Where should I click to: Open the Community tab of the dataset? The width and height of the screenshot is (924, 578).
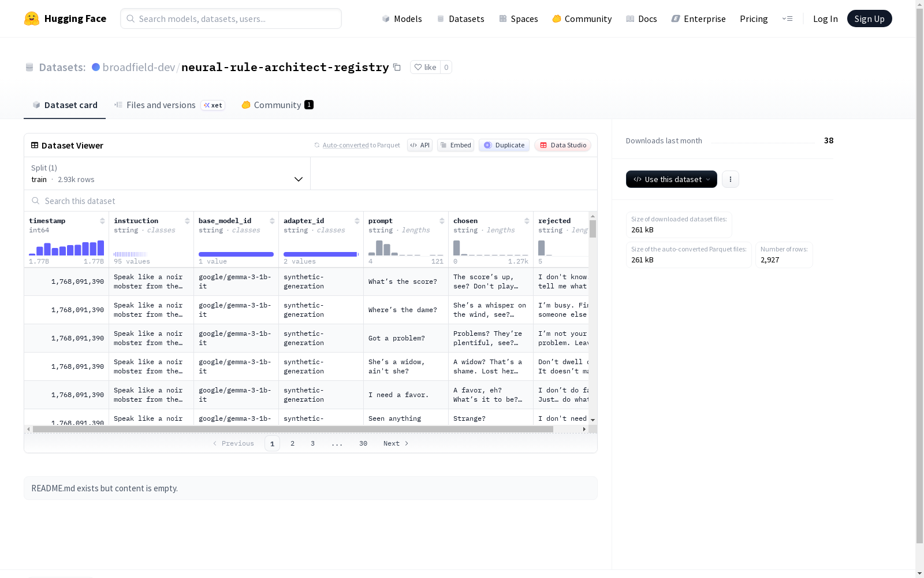pyautogui.click(x=277, y=105)
